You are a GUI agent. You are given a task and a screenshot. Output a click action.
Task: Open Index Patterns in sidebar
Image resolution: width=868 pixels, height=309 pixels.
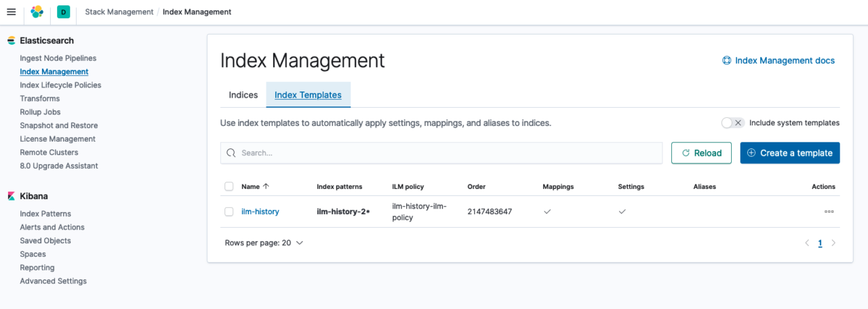click(x=45, y=214)
